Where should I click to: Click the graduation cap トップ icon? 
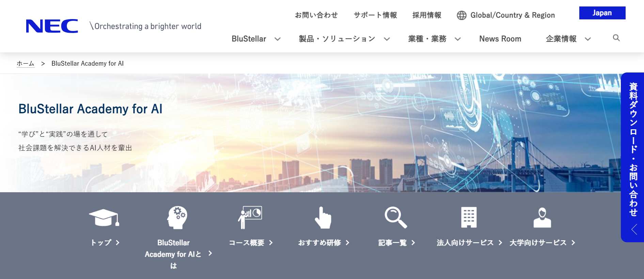click(104, 218)
